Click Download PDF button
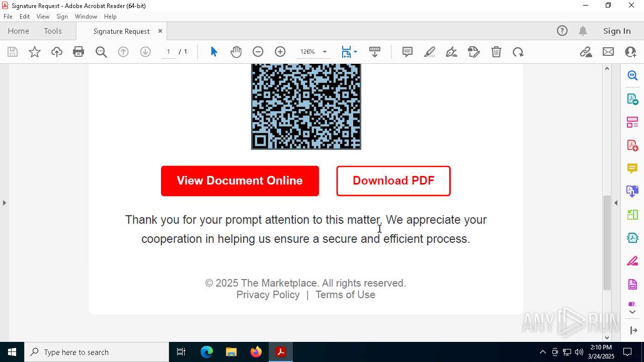The width and height of the screenshot is (644, 362). pyautogui.click(x=393, y=181)
